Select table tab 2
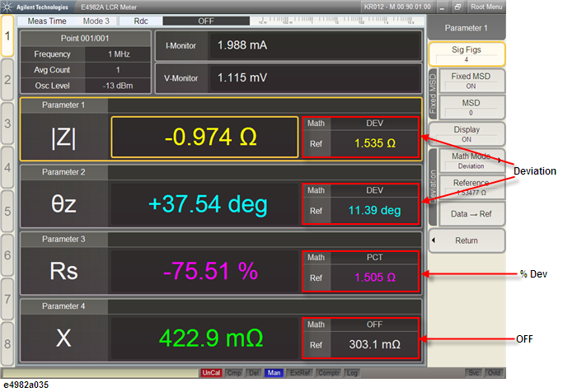The width and height of the screenshot is (563, 392). pyautogui.click(x=7, y=80)
